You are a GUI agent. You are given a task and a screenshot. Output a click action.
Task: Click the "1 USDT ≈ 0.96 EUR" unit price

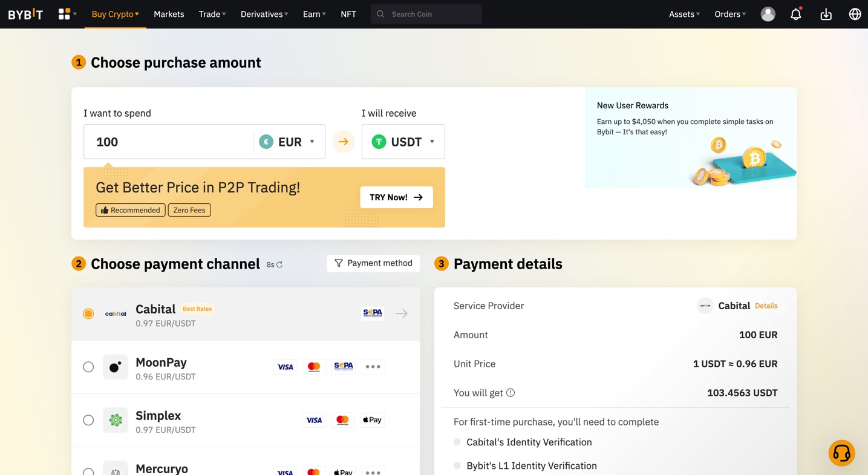click(736, 364)
